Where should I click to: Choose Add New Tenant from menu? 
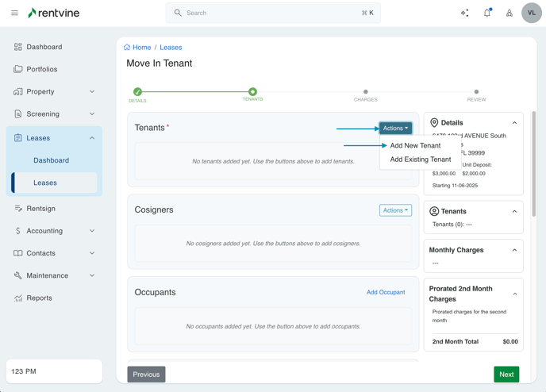[x=415, y=146]
